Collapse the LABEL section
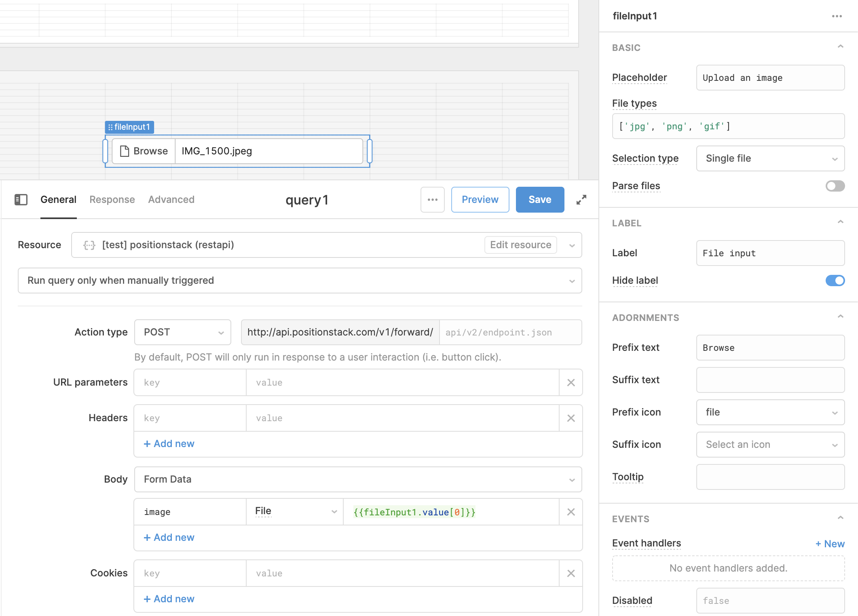This screenshot has width=858, height=616. tap(841, 222)
